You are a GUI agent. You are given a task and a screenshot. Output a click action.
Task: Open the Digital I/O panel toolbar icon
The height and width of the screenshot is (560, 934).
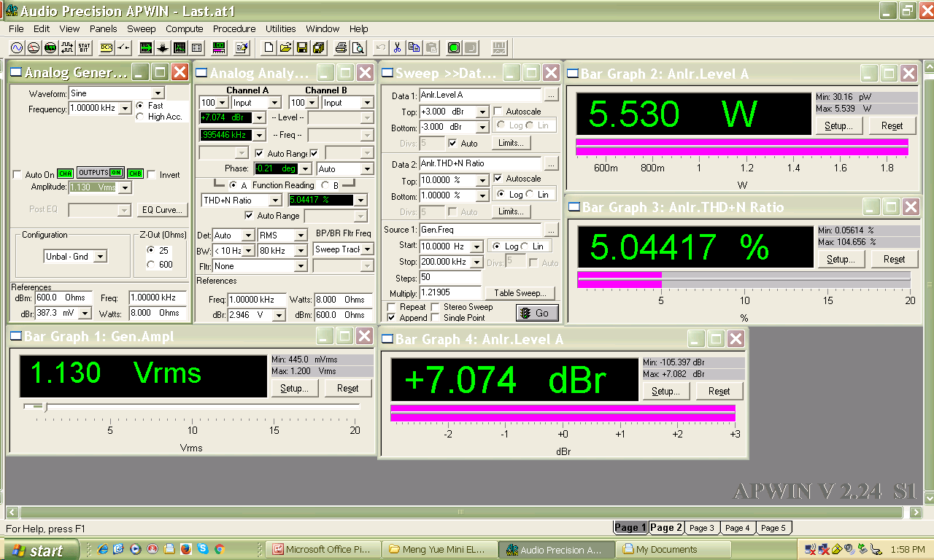50,47
